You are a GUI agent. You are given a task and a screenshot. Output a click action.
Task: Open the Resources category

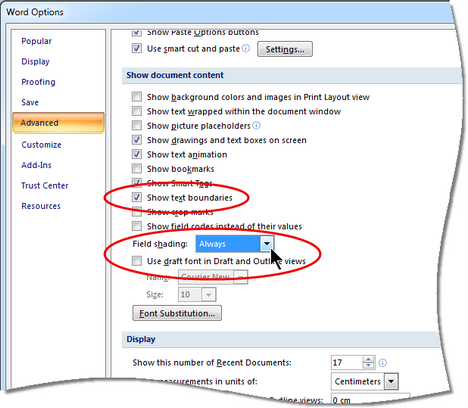coord(41,206)
